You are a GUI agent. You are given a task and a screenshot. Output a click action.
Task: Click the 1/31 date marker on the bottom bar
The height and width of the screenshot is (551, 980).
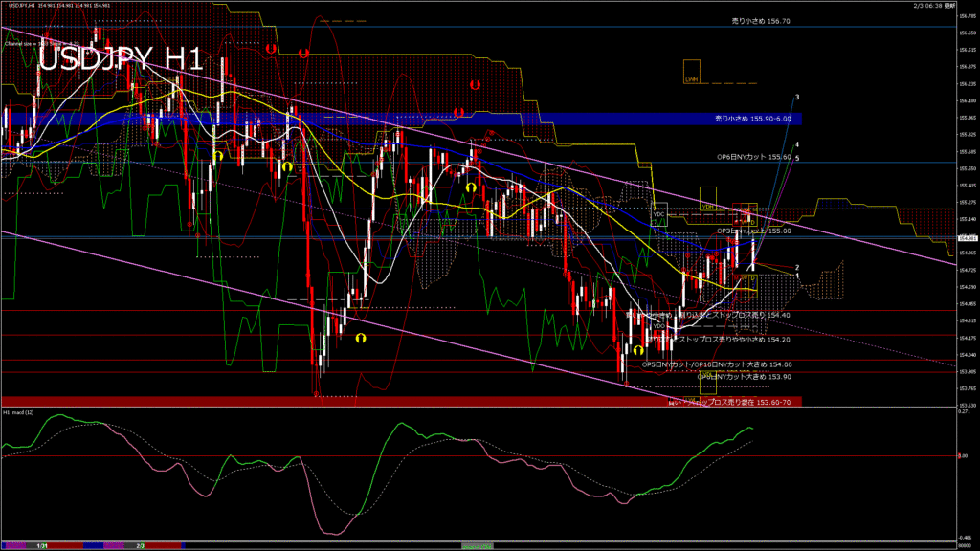(42, 545)
